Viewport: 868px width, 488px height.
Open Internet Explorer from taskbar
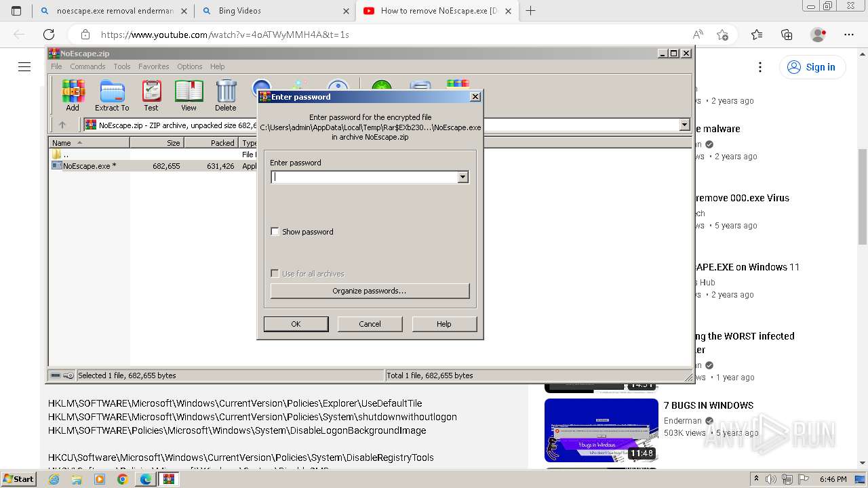point(54,479)
